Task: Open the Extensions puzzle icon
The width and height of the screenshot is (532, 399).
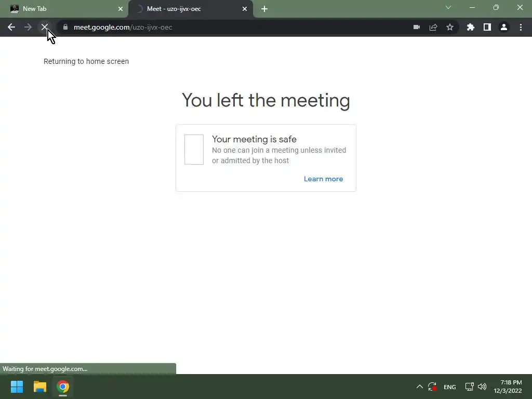Action: 471,27
